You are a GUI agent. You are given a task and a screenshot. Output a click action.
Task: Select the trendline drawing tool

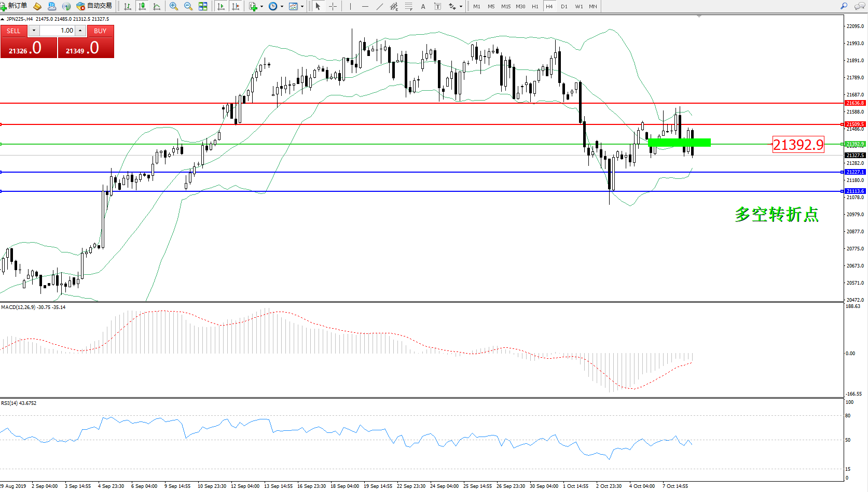tap(380, 6)
